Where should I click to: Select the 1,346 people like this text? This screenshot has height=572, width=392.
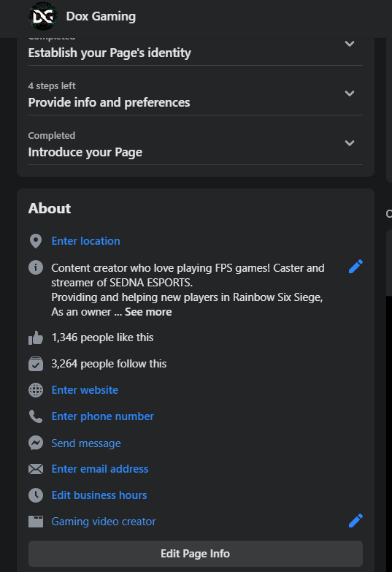pos(102,338)
